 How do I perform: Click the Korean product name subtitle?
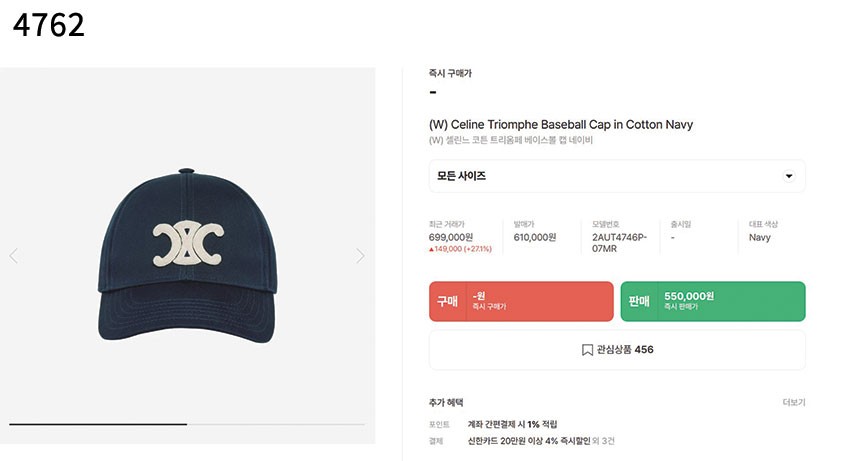click(x=510, y=141)
